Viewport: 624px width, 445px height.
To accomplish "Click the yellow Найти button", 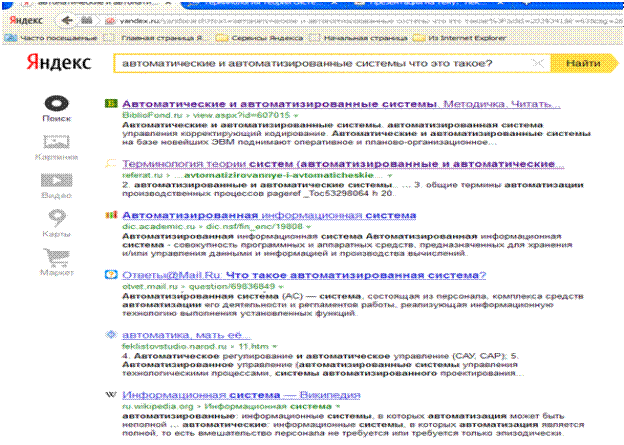I will coord(583,63).
